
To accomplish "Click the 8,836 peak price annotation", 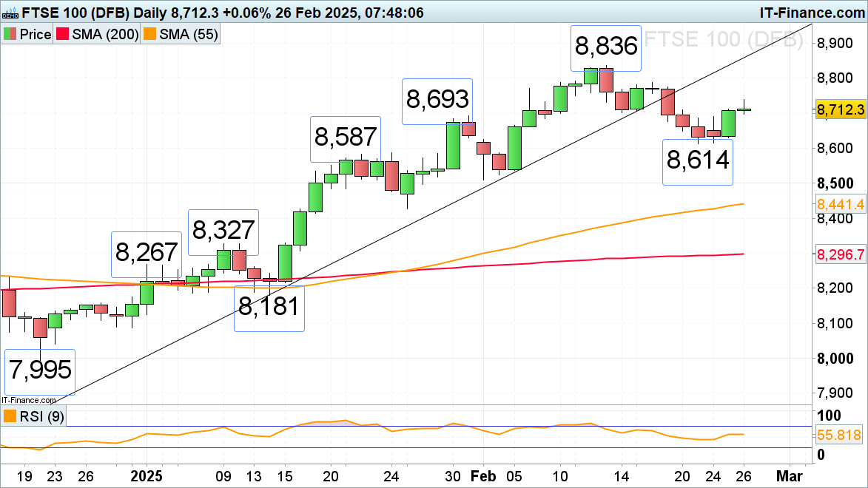I will pyautogui.click(x=606, y=47).
